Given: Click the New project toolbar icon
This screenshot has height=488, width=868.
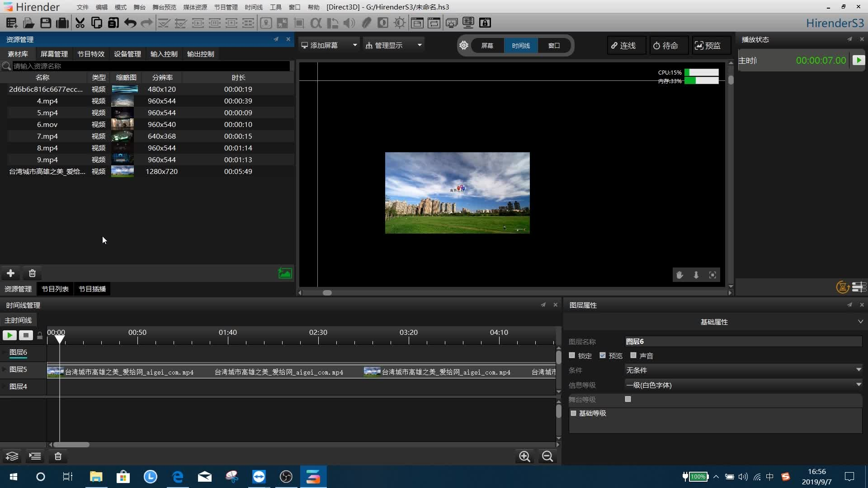Looking at the screenshot, I should 12,23.
